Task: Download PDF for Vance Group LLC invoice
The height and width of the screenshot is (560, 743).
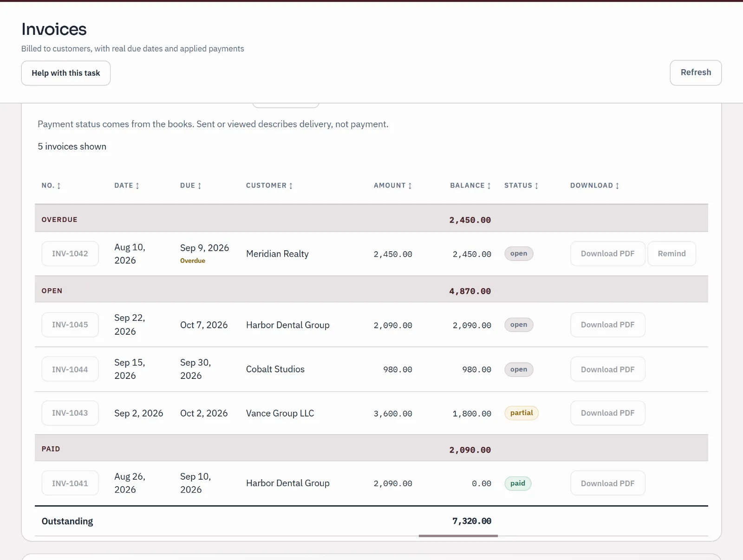Action: 607,413
